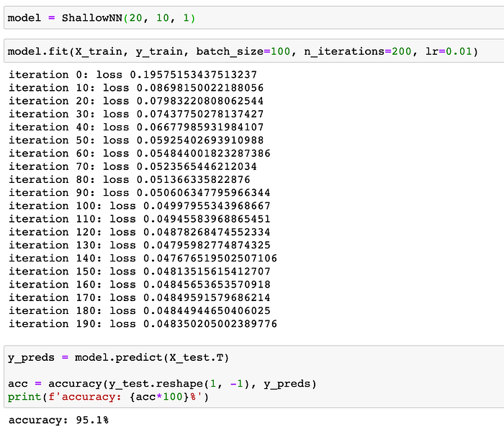
Task: Click the y_preds = model.predict(X_test.T) line
Action: pos(118,357)
